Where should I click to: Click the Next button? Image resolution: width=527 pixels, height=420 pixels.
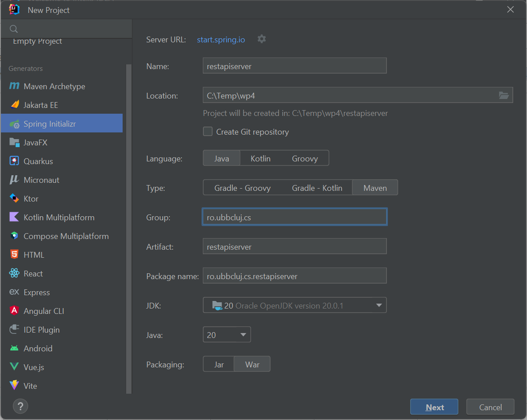[434, 407]
